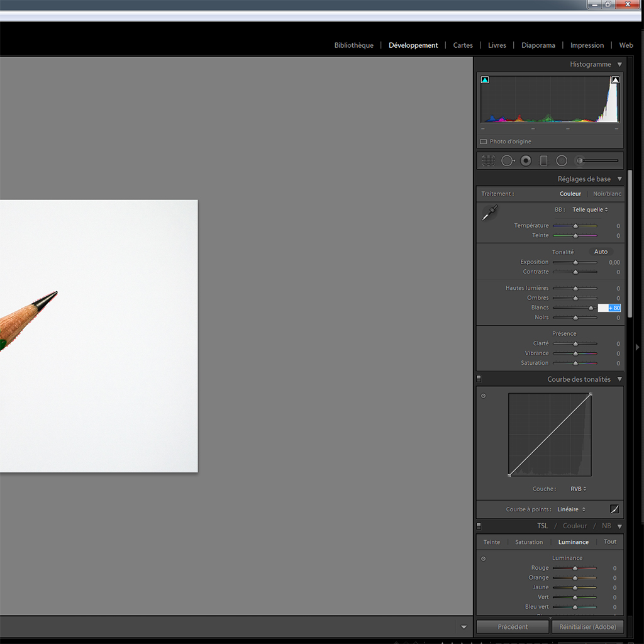Pick the white balance eyedropper tool
This screenshot has width=644, height=644.
click(489, 213)
